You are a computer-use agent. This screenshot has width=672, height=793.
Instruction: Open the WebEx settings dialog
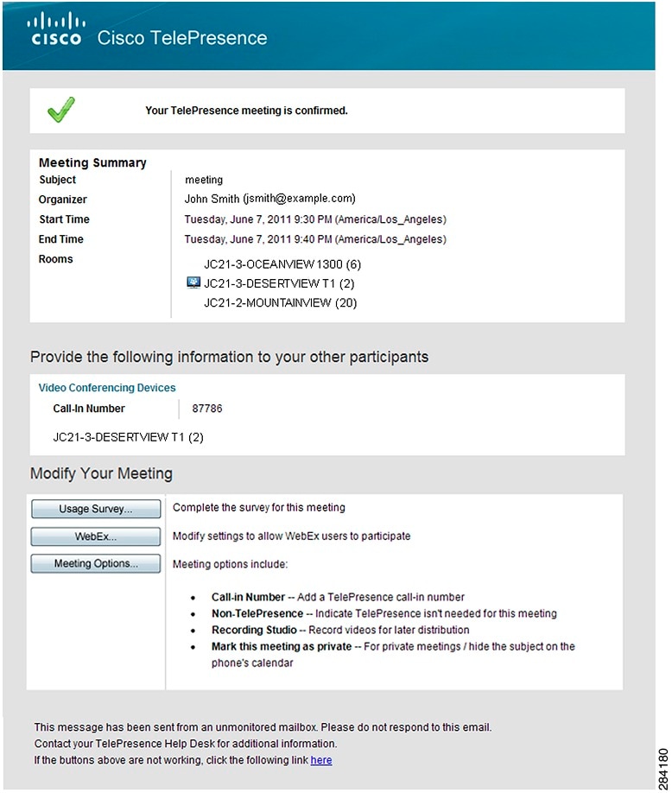pyautogui.click(x=95, y=536)
